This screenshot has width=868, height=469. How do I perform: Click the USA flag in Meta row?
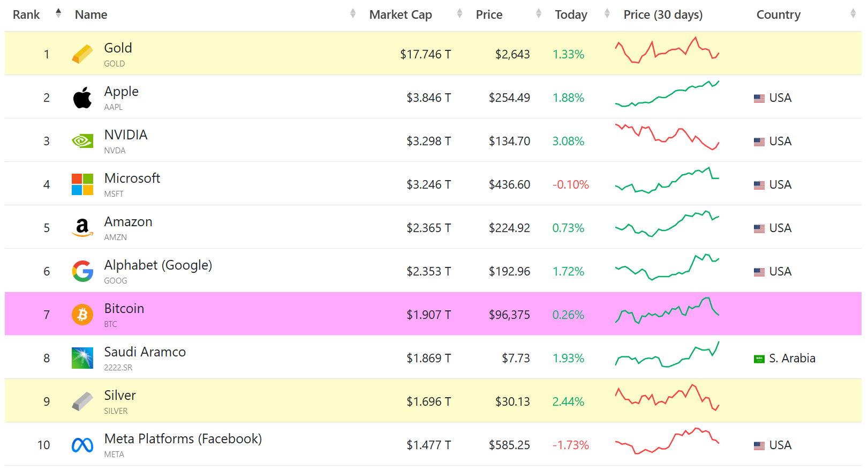coord(759,445)
